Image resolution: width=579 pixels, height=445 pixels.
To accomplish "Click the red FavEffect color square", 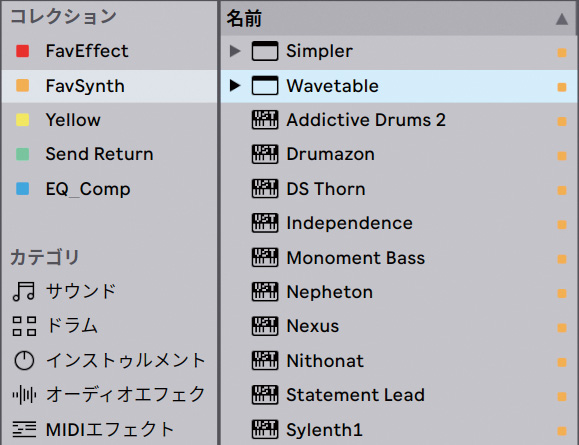I will [23, 51].
